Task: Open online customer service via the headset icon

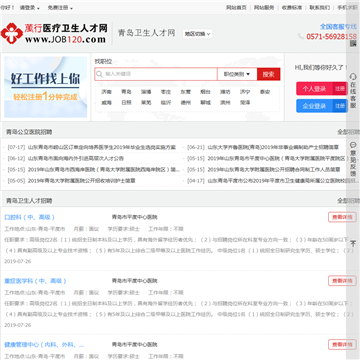Action: point(353,77)
